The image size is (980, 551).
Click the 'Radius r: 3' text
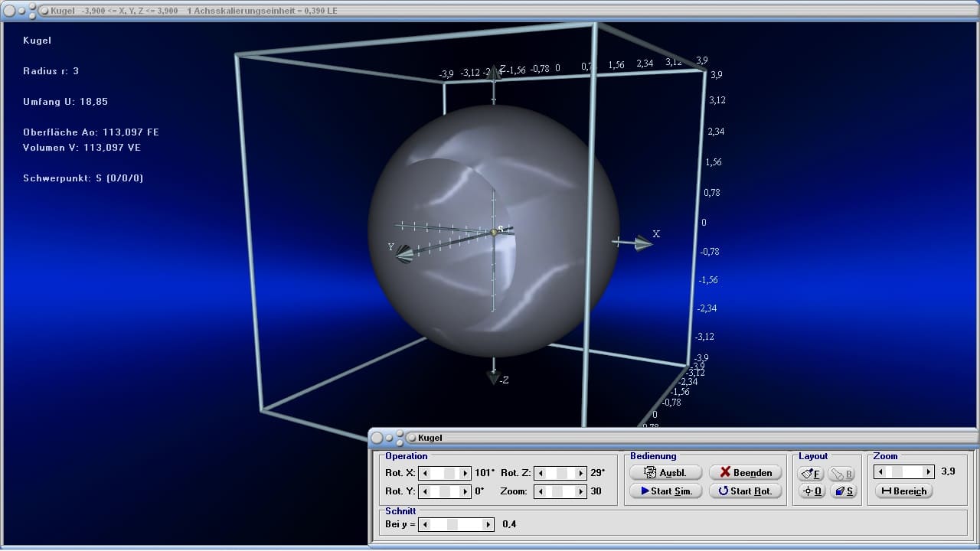51,71
